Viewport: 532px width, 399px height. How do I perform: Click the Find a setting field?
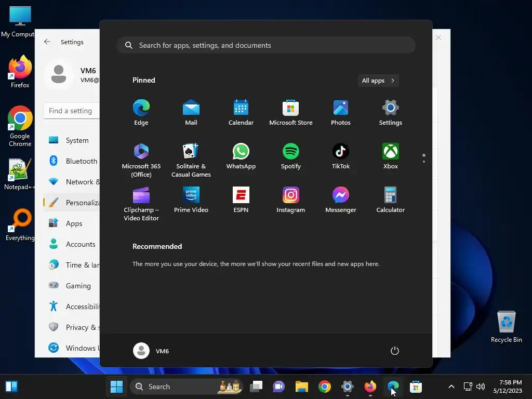click(72, 111)
